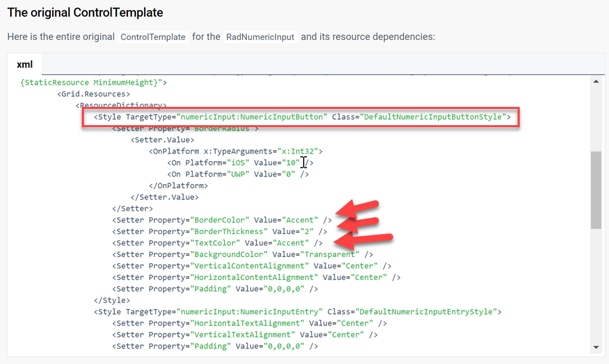
Task: Click the '<Grid.Resources>' line
Action: [x=93, y=94]
